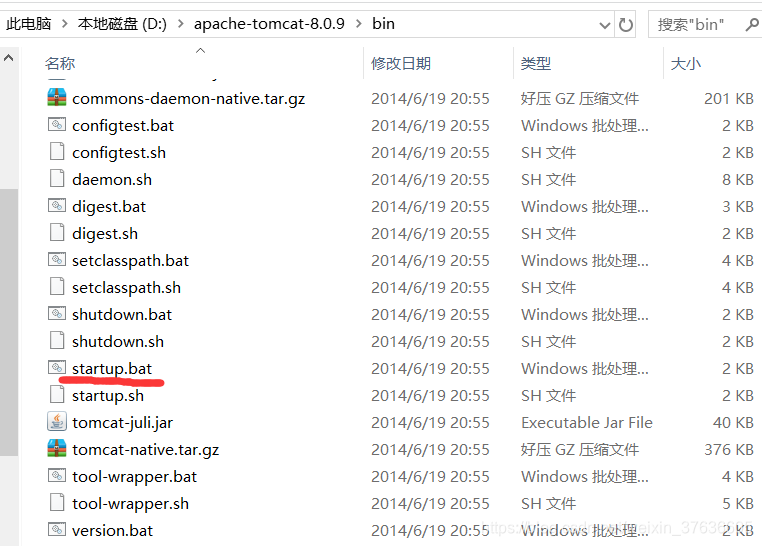Click the bin breadcrumb segment
The height and width of the screenshot is (546, 762).
pyautogui.click(x=383, y=24)
